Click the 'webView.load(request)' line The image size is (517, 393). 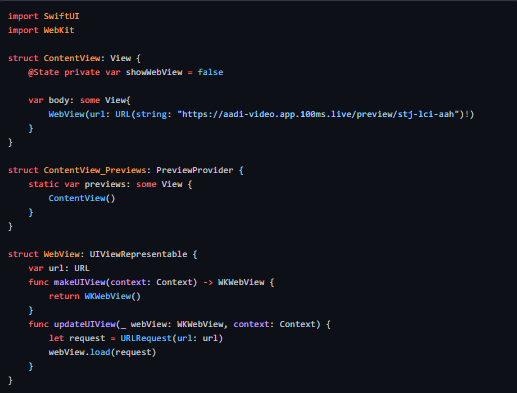102,352
